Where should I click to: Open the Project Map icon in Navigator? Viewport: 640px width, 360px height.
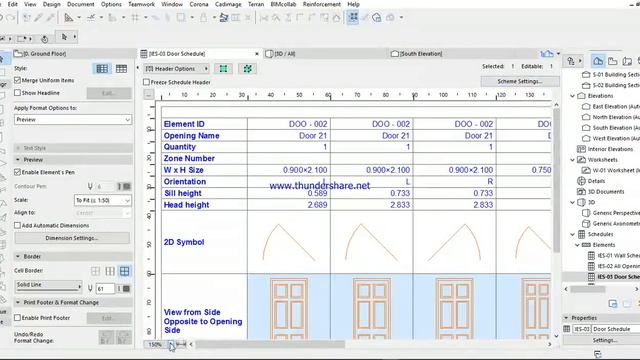tap(598, 61)
